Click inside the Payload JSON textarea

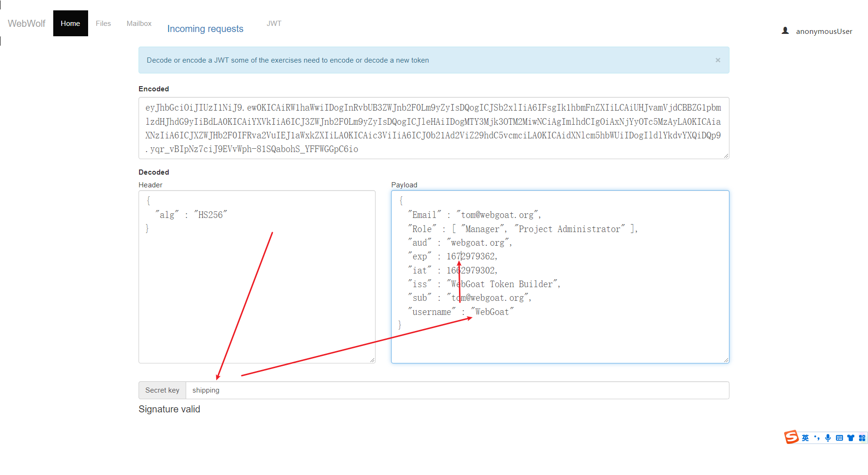560,277
